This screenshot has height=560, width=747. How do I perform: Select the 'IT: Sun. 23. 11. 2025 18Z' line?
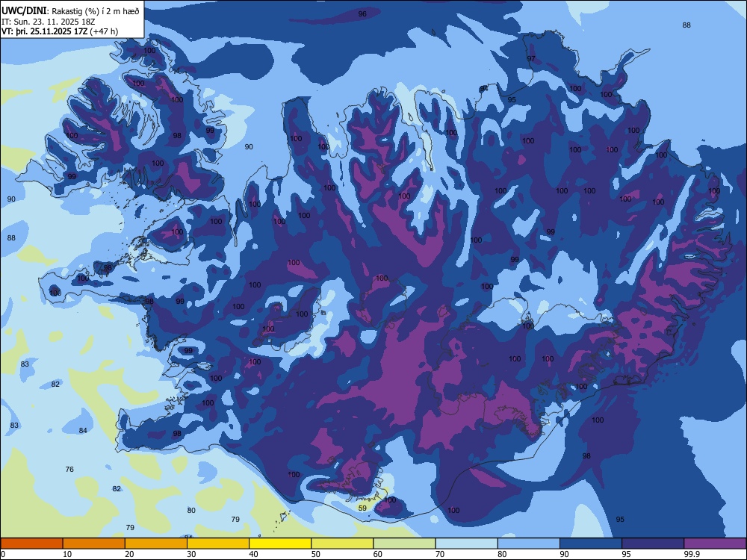[x=49, y=22]
